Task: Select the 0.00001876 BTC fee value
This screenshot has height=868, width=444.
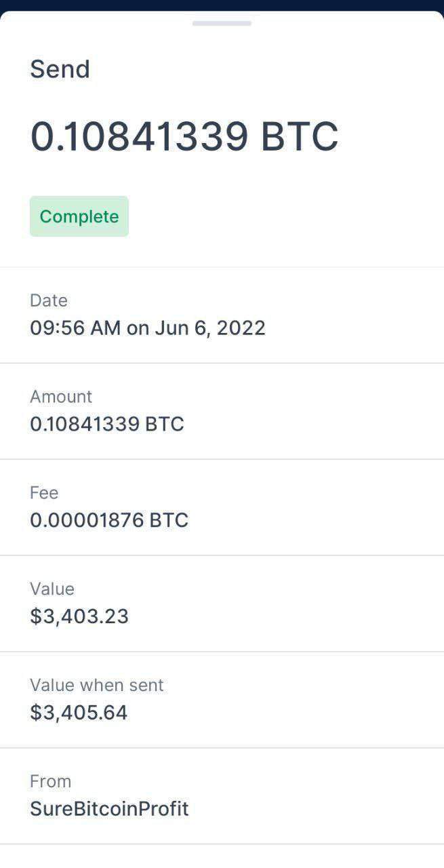Action: (x=109, y=521)
